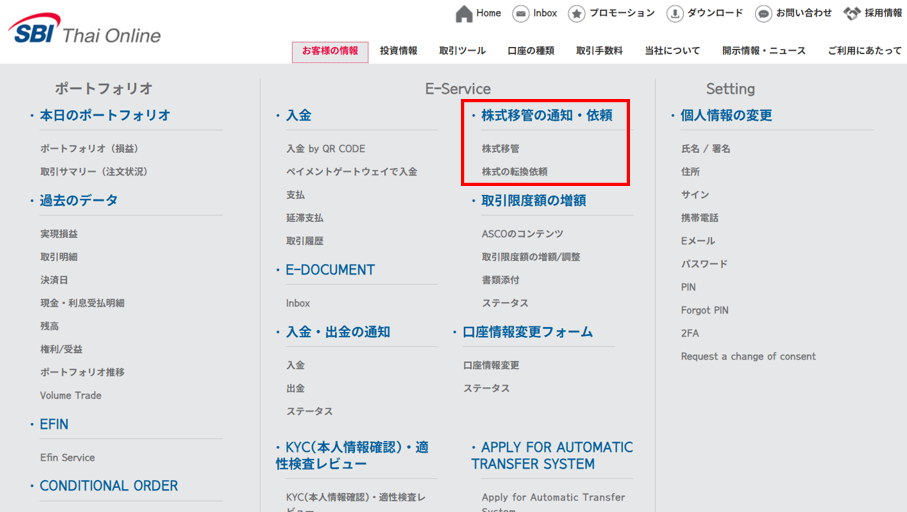
Task: Open 決済日 link
Action: (x=54, y=280)
